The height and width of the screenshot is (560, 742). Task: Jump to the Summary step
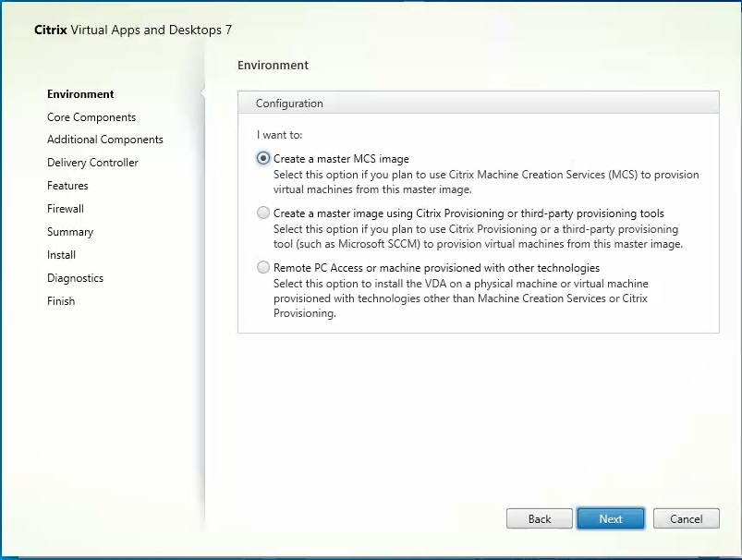[x=69, y=231]
